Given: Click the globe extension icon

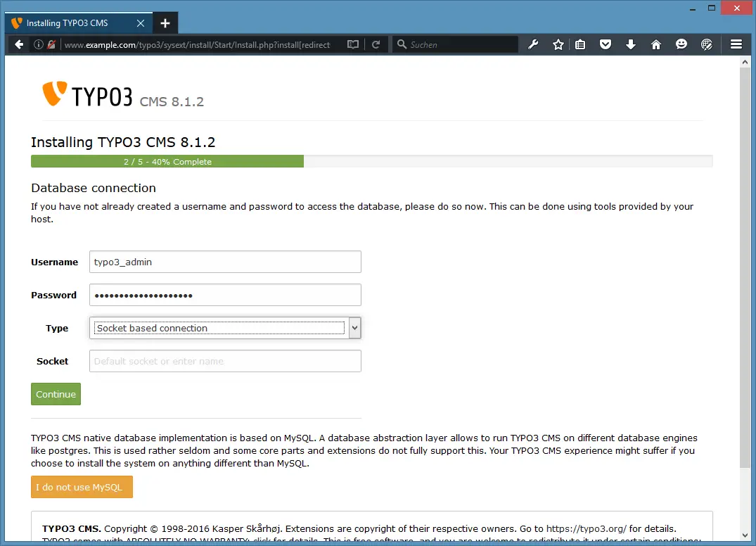Looking at the screenshot, I should pyautogui.click(x=706, y=45).
